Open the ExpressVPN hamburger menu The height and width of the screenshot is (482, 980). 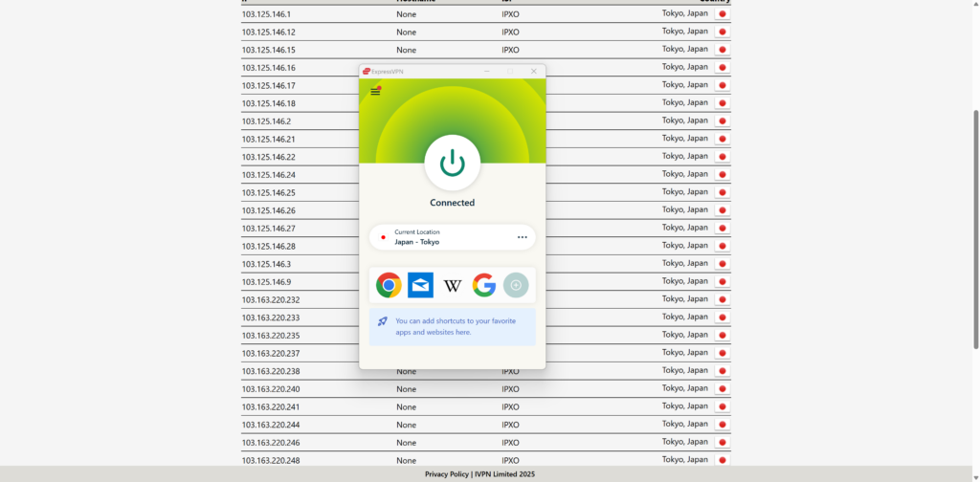click(375, 91)
